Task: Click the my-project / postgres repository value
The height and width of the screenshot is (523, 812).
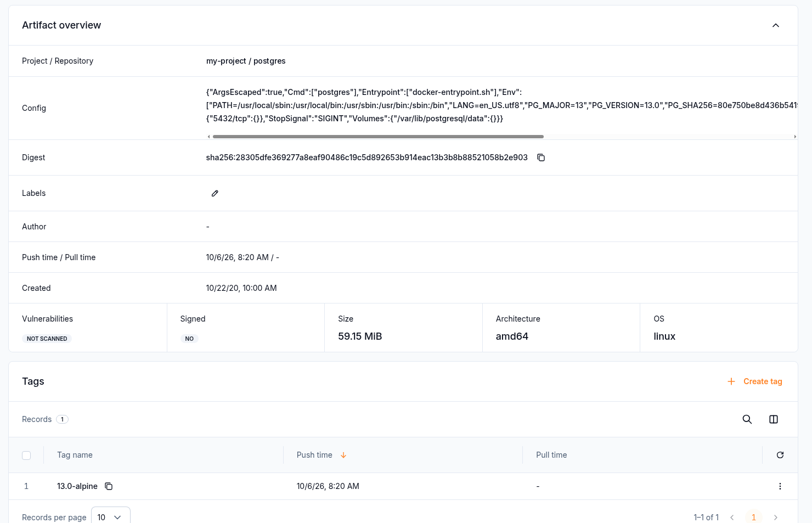Action: coord(246,61)
